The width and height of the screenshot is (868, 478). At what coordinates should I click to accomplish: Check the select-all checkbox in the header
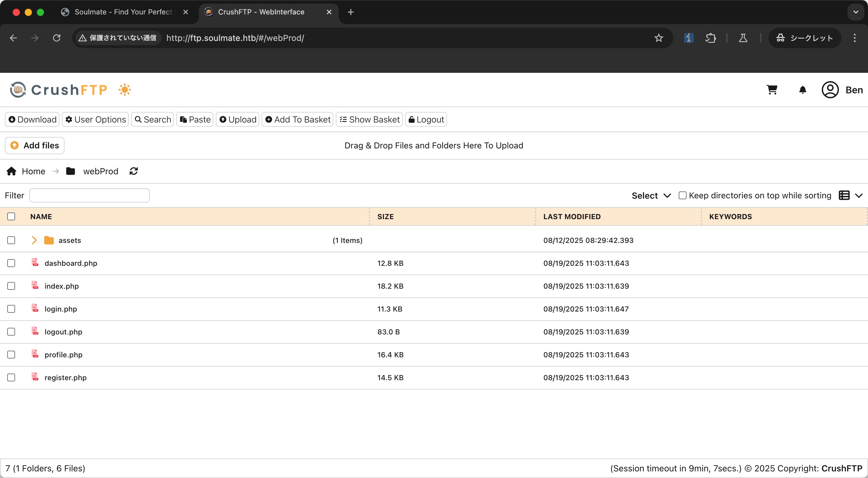click(11, 216)
